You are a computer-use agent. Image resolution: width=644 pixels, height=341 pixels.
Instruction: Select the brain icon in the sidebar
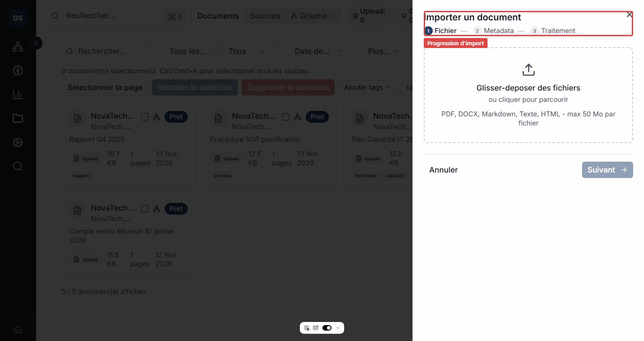[18, 70]
